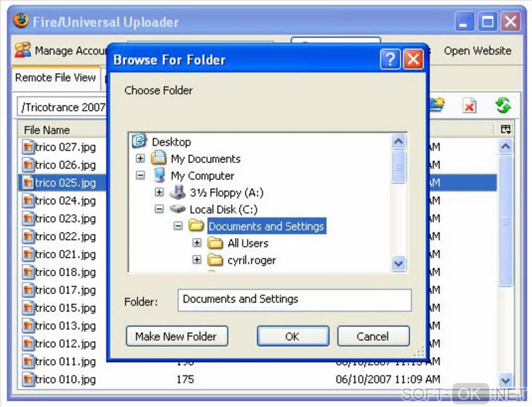This screenshot has width=532, height=407.
Task: Collapse the My Computer tree node
Action: [140, 175]
